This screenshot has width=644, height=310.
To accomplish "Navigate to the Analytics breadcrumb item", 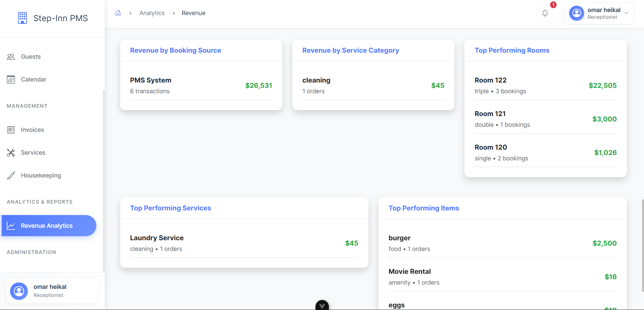I will point(152,13).
